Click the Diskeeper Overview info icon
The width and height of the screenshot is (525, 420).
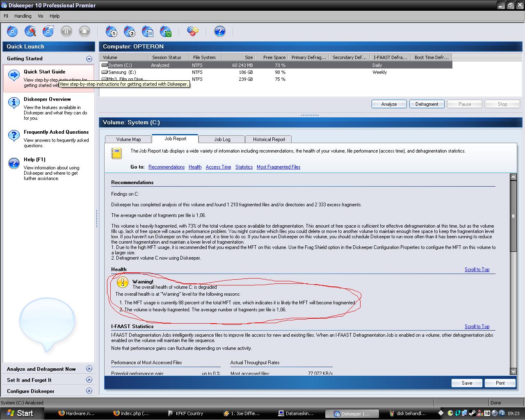(x=14, y=103)
